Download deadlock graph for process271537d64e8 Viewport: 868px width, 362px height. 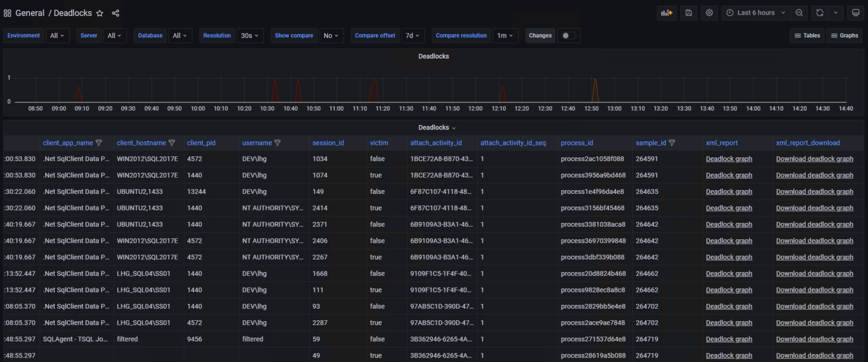point(814,339)
